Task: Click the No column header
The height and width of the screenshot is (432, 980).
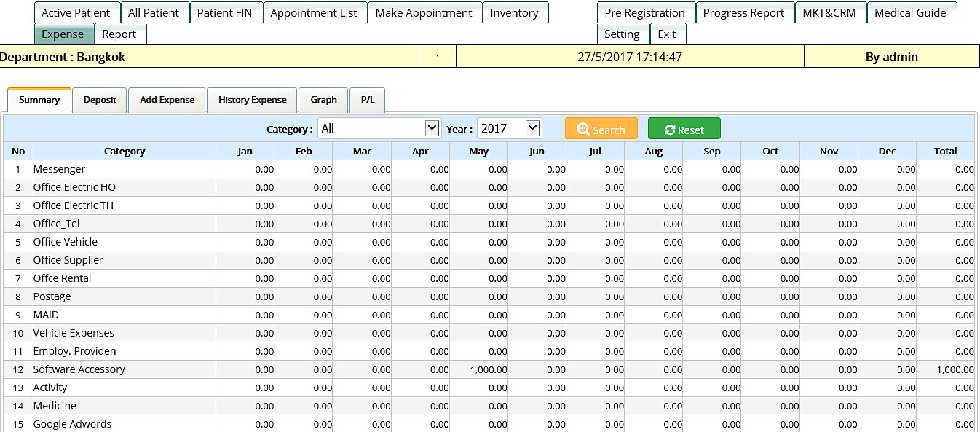Action: tap(18, 151)
